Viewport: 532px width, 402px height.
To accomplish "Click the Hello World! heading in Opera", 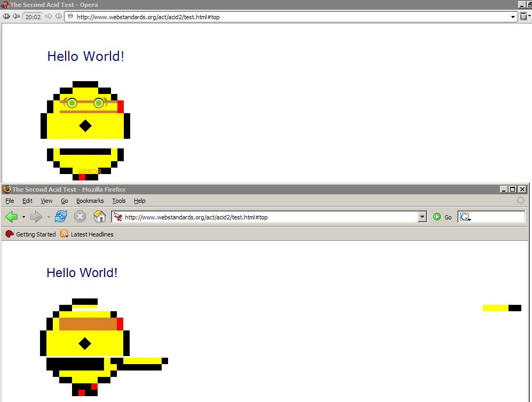I will pyautogui.click(x=86, y=57).
